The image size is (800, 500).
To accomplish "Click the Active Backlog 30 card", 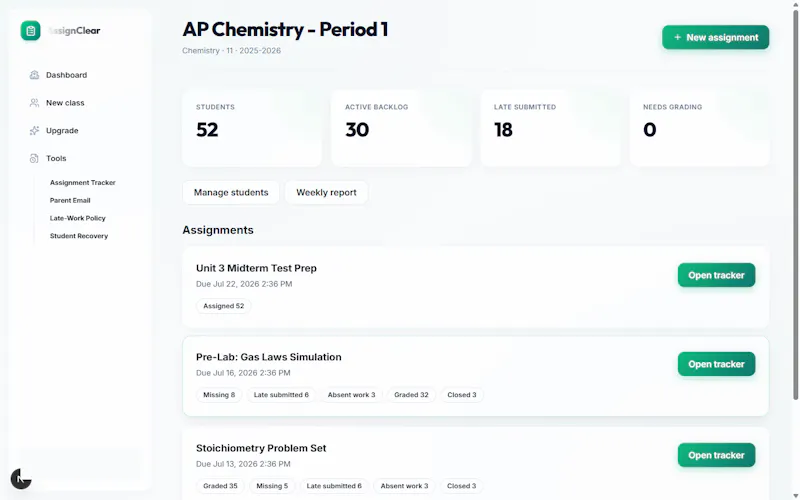I will coord(401,128).
